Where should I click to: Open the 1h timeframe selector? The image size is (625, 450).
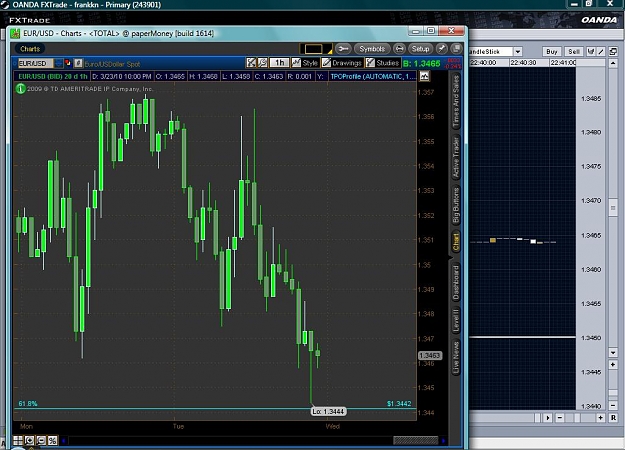279,63
